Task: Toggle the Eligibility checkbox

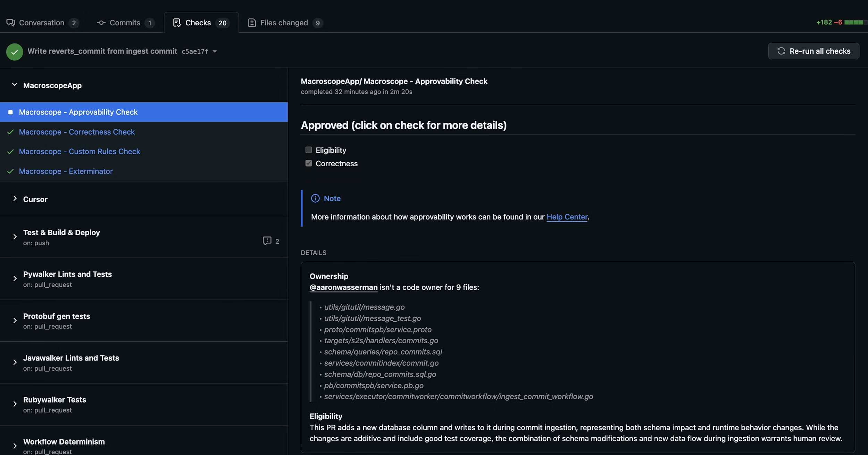Action: click(x=308, y=150)
